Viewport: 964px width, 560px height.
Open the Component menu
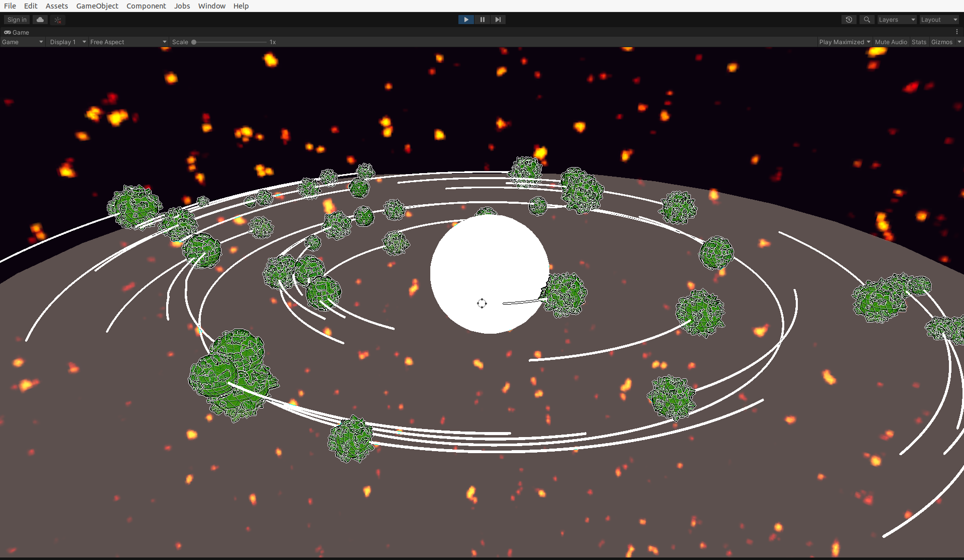(x=146, y=6)
